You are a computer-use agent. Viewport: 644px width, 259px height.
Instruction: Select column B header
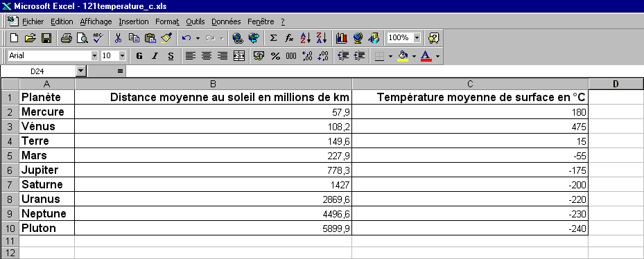click(213, 84)
